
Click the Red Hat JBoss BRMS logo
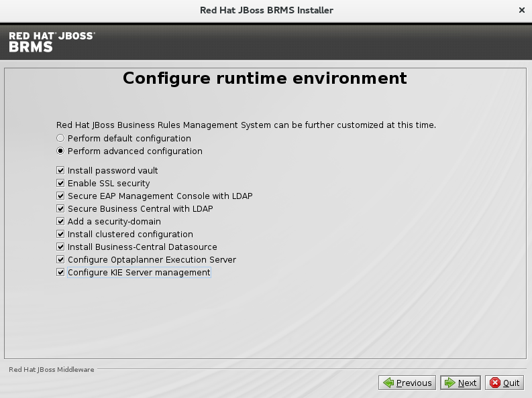[x=52, y=42]
